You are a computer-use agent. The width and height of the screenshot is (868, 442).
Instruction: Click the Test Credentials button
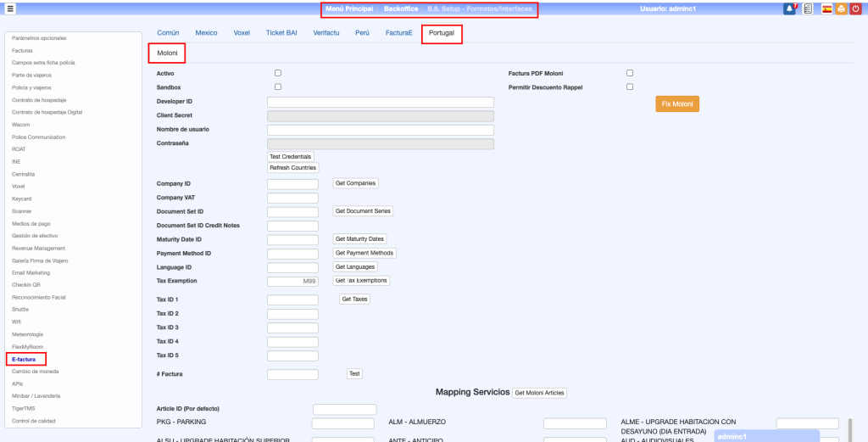[291, 157]
